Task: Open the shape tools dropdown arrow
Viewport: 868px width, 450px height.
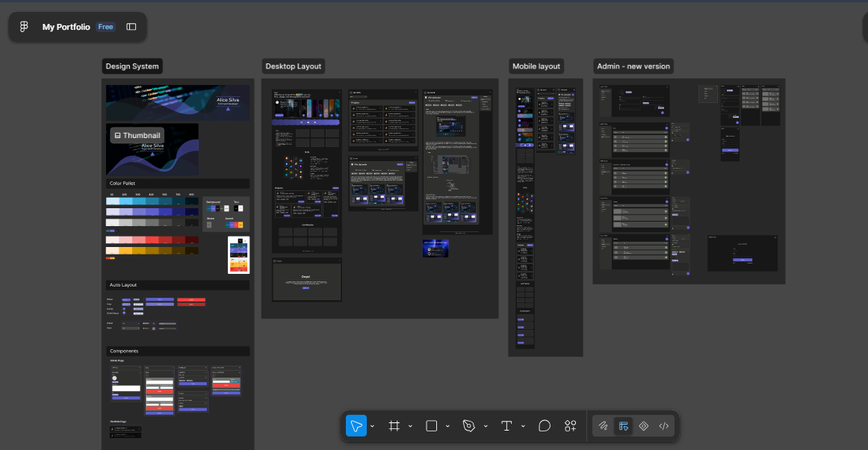Action: [x=447, y=426]
